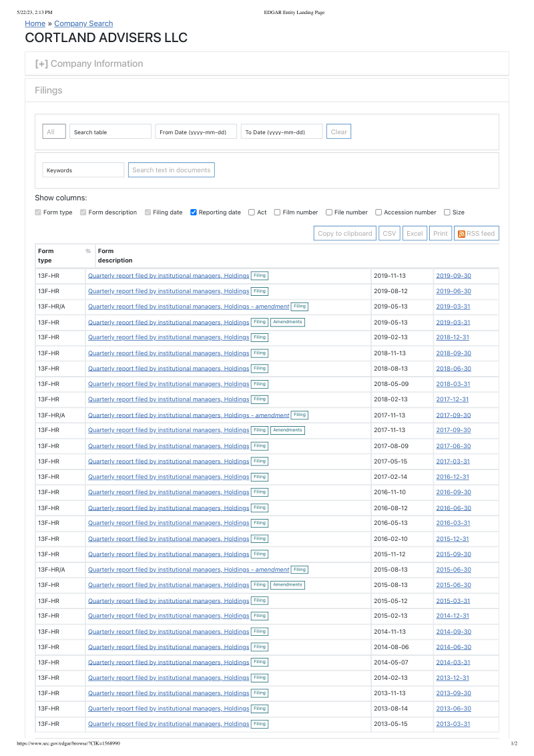Screen dimensions: 534x756
Task: Open the Holdings amendment link filed 2015-08-13
Action: coord(188,570)
